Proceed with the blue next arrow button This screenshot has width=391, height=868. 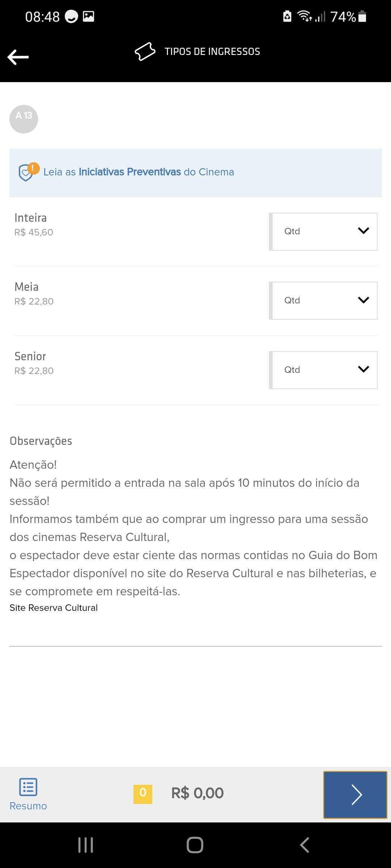pos(355,795)
